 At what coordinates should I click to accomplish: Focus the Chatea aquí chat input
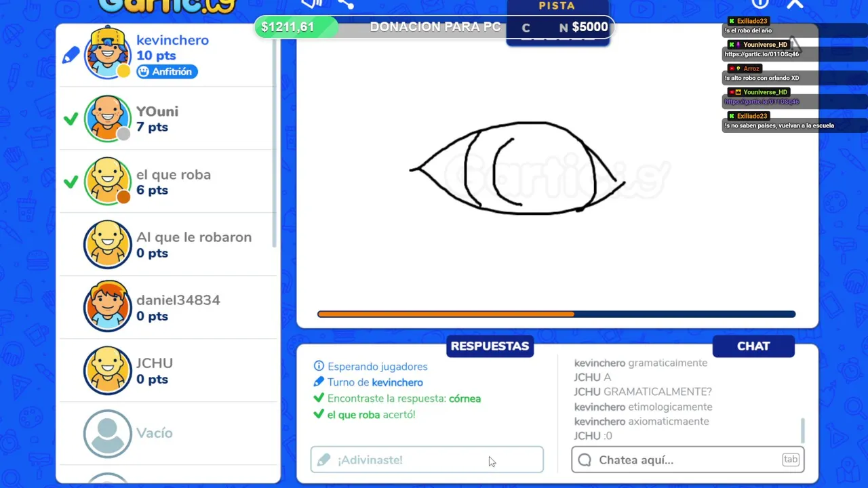coord(688,460)
